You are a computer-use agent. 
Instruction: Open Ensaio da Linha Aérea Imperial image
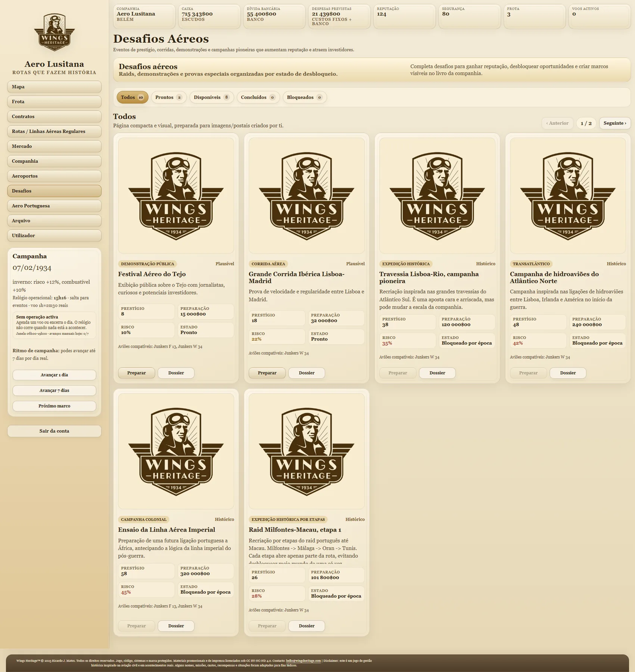tap(176, 451)
